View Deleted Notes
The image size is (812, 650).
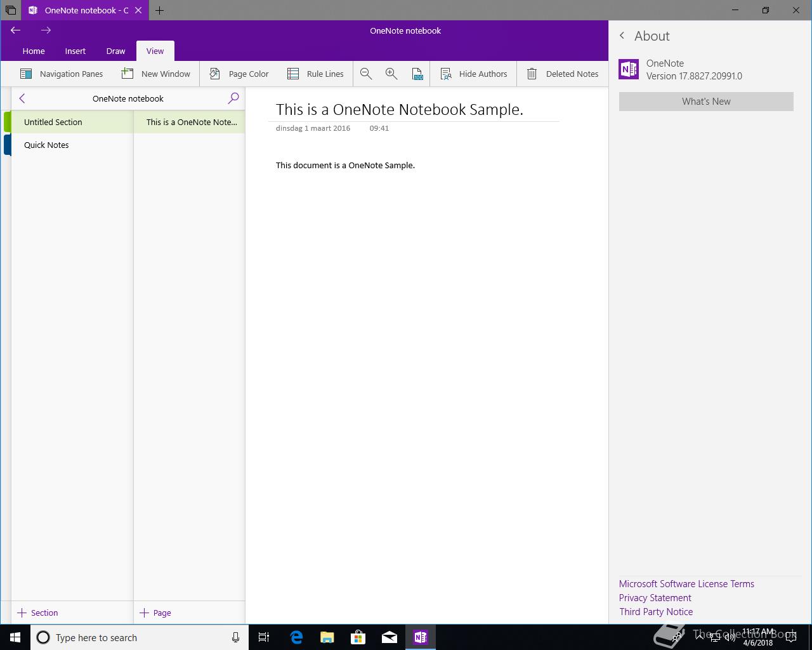[x=563, y=74]
